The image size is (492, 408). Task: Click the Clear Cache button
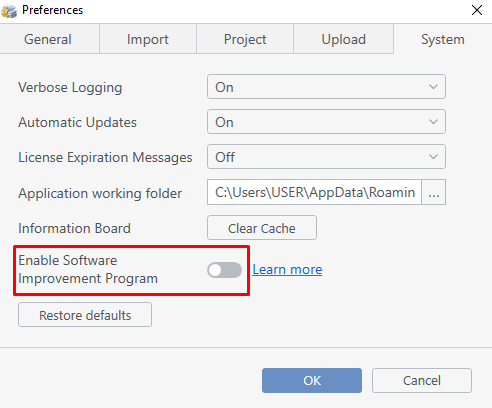262,228
